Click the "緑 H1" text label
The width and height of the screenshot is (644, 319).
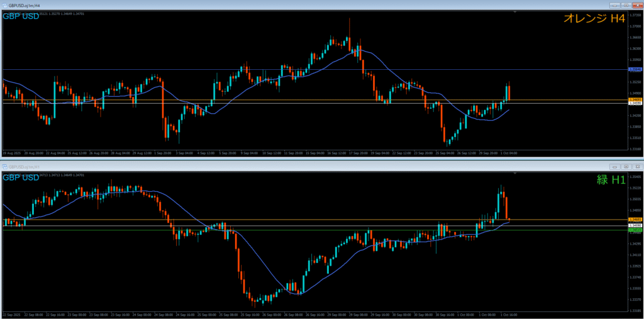pos(611,179)
